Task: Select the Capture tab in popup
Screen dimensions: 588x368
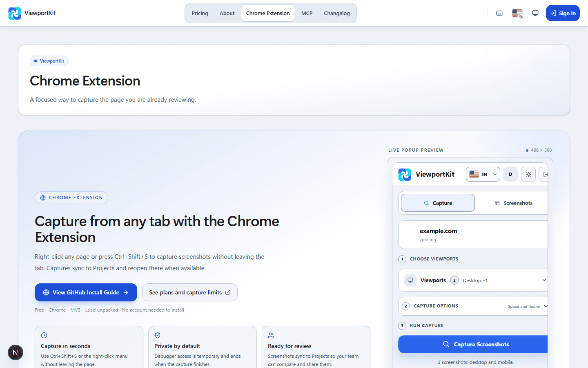Action: coord(438,203)
